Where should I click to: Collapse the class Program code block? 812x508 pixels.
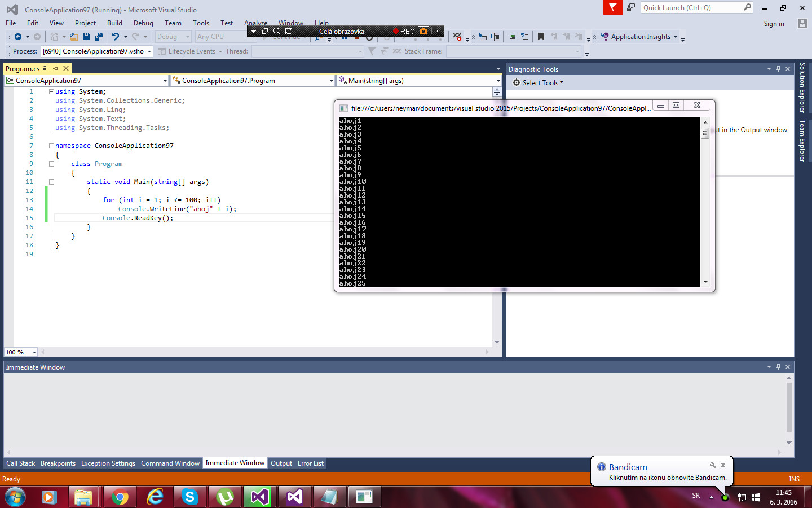click(x=51, y=164)
